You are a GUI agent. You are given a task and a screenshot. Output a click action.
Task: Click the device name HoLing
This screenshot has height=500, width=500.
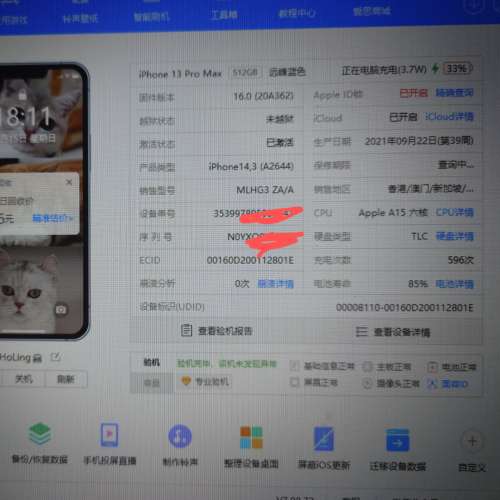[21, 357]
